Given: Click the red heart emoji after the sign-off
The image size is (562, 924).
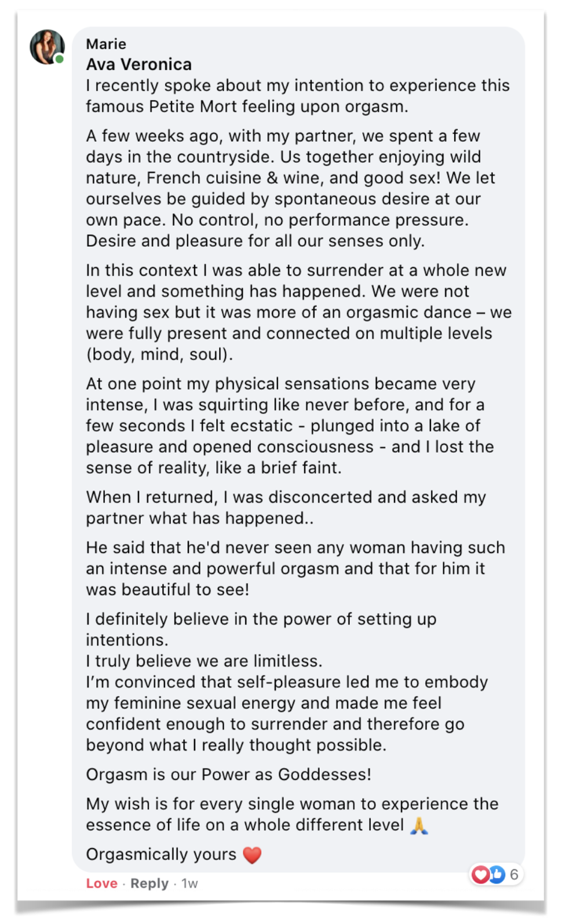Looking at the screenshot, I should click(252, 855).
